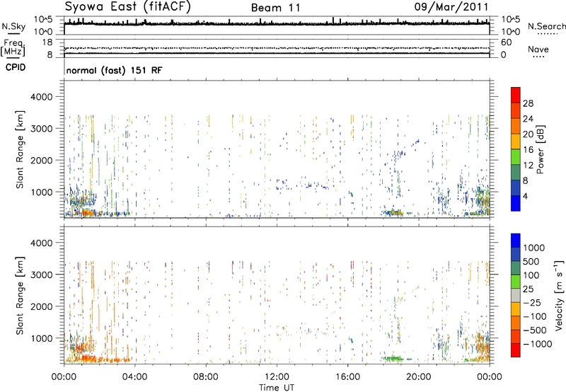566x392 pixels.
Task: Click the orange power echo cluster near 01:00
Action: [x=88, y=213]
